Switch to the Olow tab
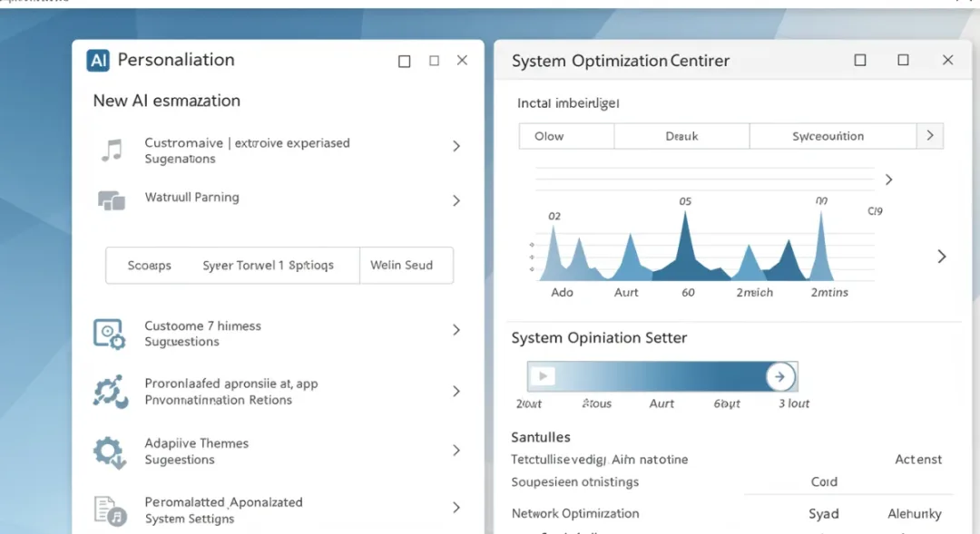 (566, 136)
